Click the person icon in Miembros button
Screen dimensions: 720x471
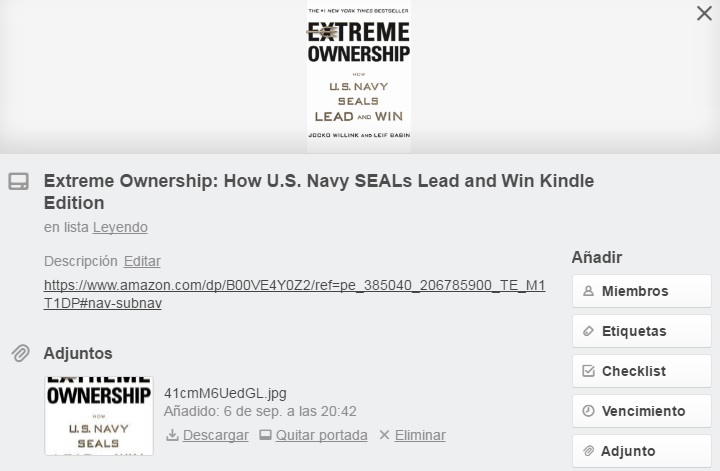[588, 291]
